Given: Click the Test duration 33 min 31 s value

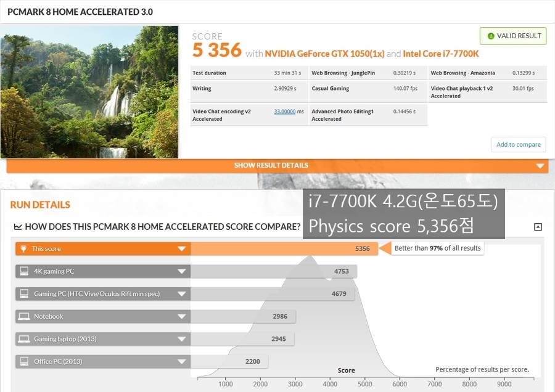Looking at the screenshot, I should click(287, 73).
